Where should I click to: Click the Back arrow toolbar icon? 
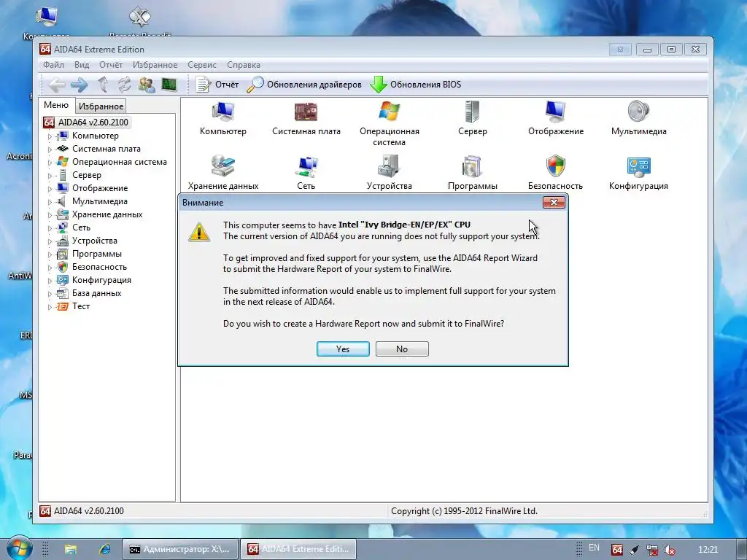(x=57, y=85)
